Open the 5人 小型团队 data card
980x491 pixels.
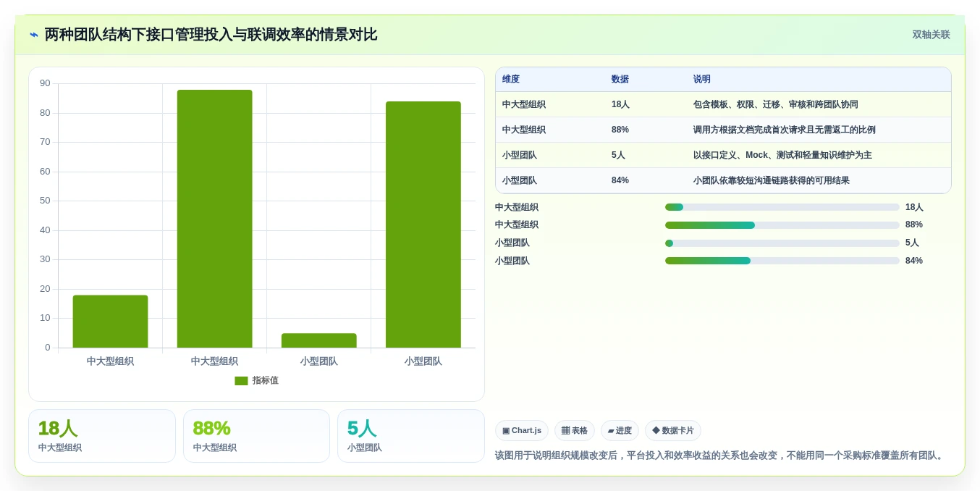[411, 436]
